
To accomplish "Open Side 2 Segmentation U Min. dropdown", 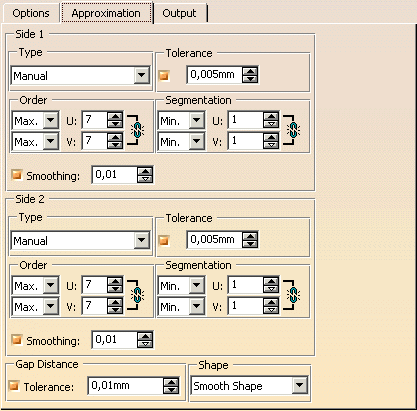I will point(181,286).
